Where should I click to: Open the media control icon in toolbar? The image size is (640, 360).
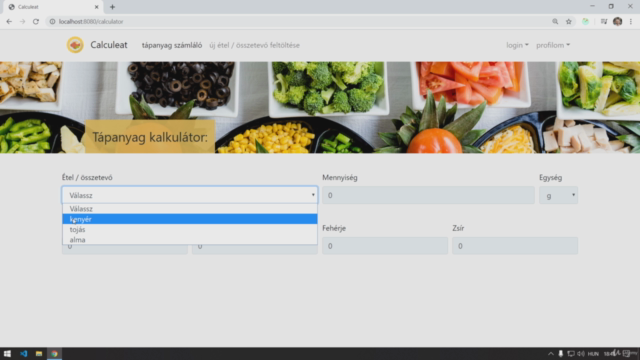[x=604, y=22]
